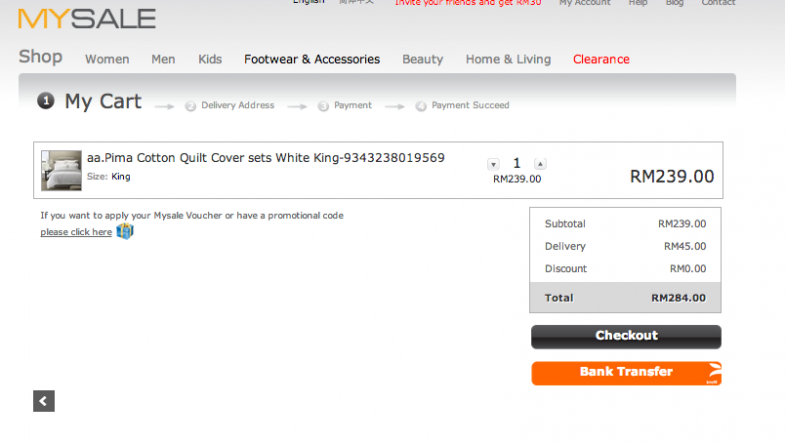Go to the Kids section

(x=210, y=59)
